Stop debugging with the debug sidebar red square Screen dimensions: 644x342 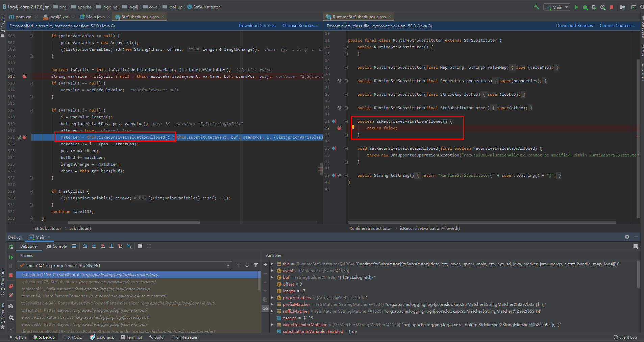(x=11, y=275)
